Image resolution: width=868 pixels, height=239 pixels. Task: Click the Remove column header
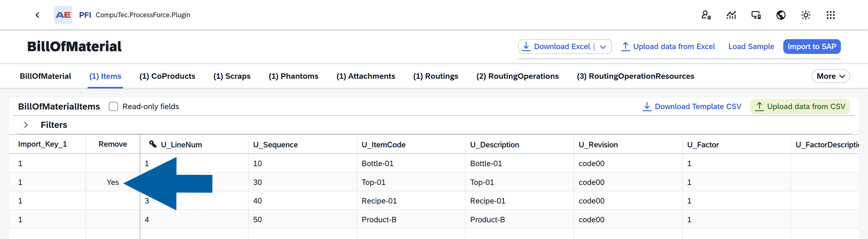113,144
